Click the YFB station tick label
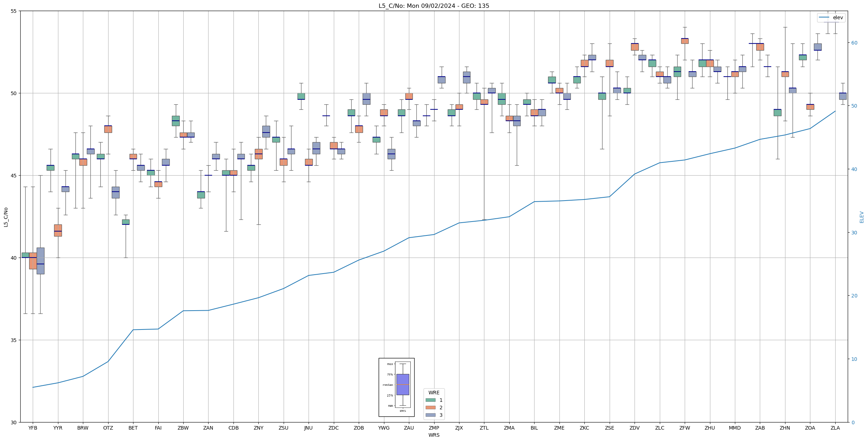The width and height of the screenshot is (868, 441). coord(33,428)
